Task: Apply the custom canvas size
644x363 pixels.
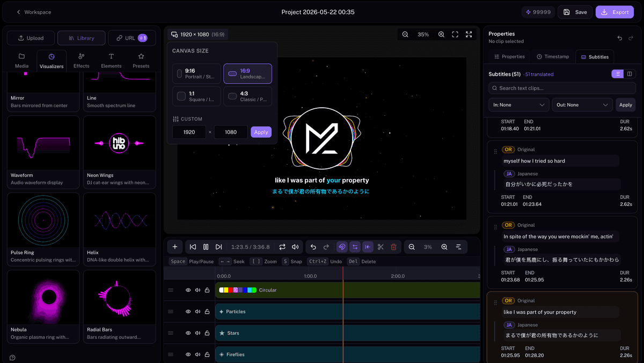Action: click(261, 132)
